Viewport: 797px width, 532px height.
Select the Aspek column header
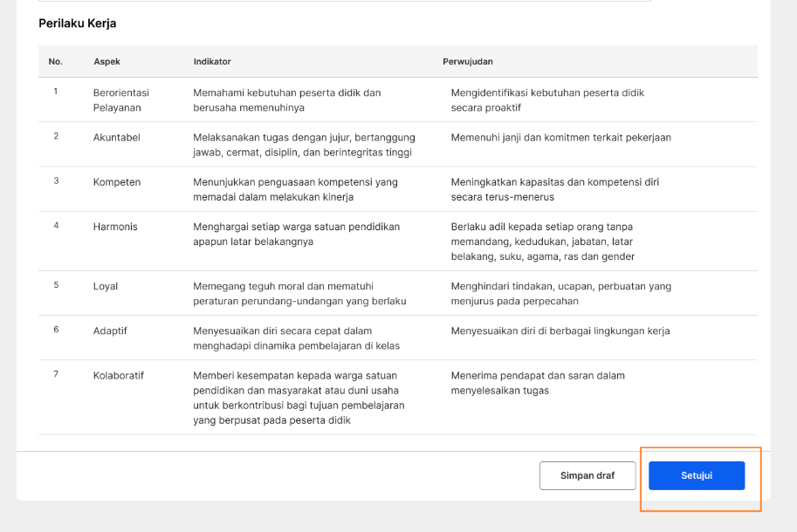[106, 61]
